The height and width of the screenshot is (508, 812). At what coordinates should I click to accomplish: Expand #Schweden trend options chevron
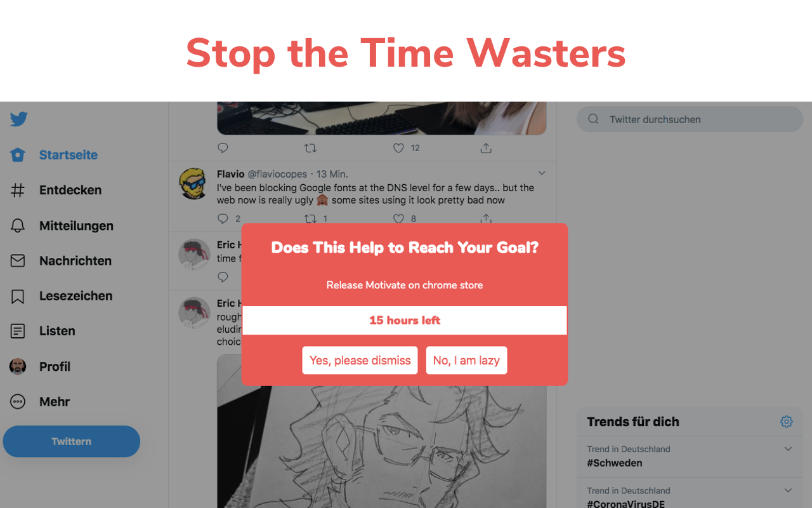point(788,449)
